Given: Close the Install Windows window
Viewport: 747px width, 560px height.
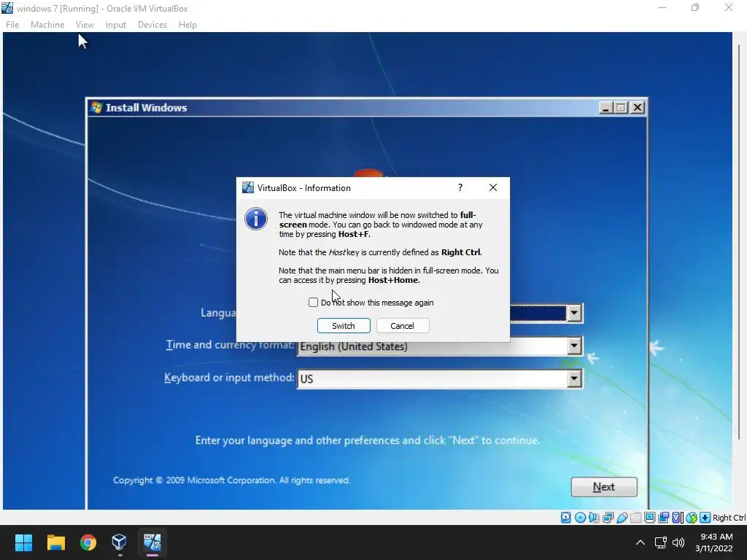Looking at the screenshot, I should (638, 108).
